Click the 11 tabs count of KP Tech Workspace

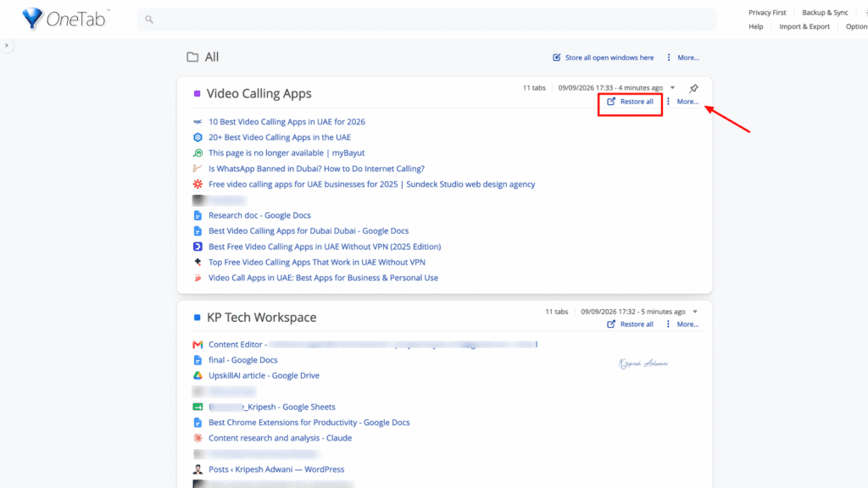coord(556,312)
